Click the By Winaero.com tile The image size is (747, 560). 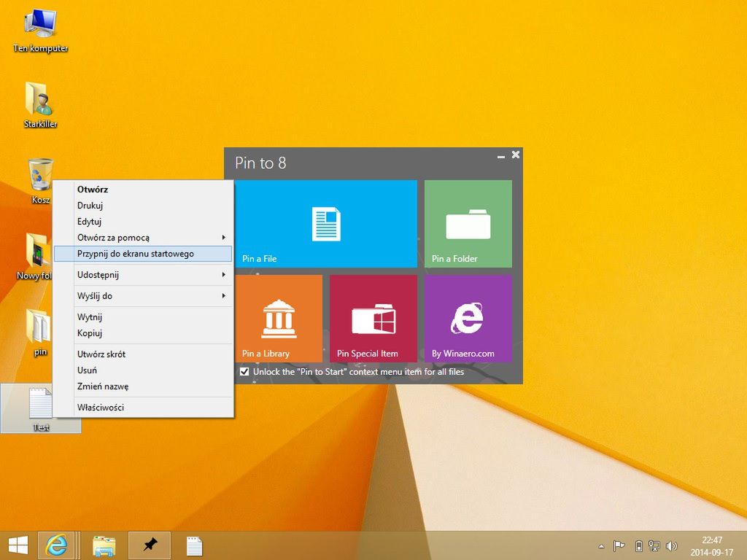click(468, 319)
